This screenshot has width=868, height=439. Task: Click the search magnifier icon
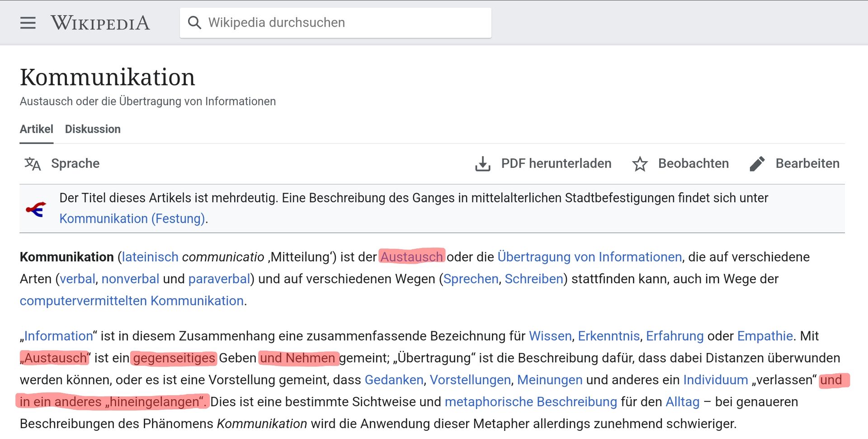tap(194, 23)
